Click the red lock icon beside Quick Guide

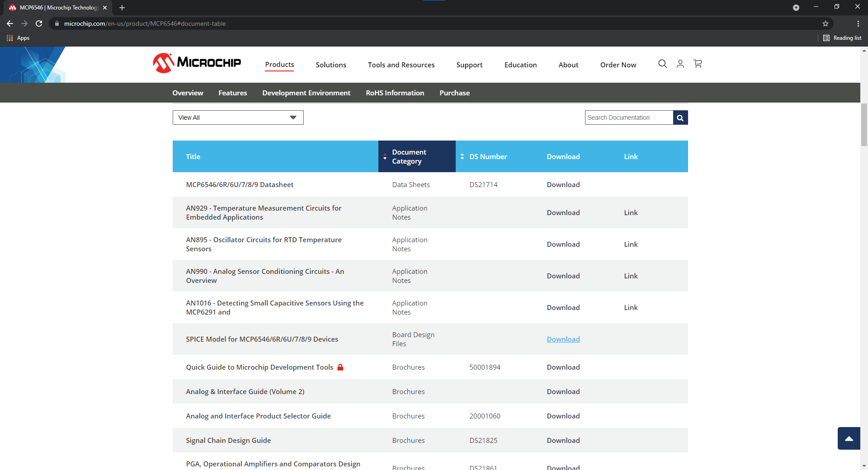pos(340,367)
